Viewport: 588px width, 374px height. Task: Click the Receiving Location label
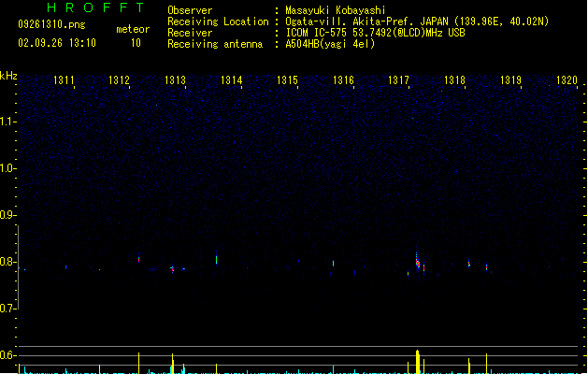click(218, 22)
